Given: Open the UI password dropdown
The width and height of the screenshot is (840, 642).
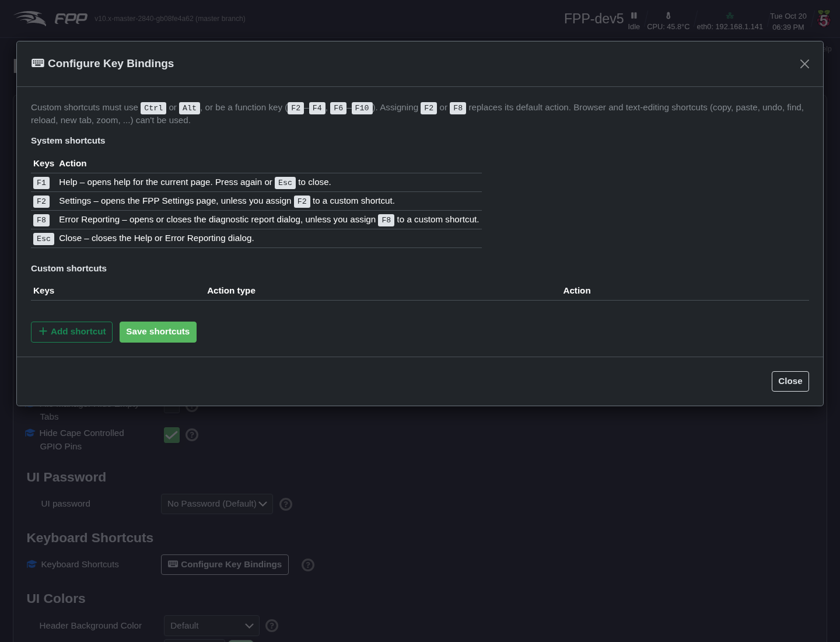Looking at the screenshot, I should [217, 504].
